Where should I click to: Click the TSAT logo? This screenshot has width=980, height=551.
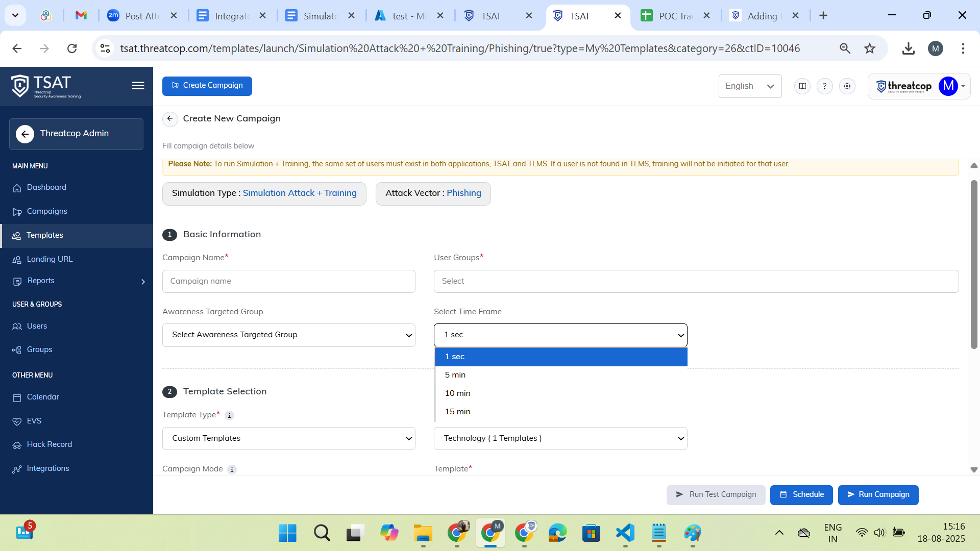[46, 86]
